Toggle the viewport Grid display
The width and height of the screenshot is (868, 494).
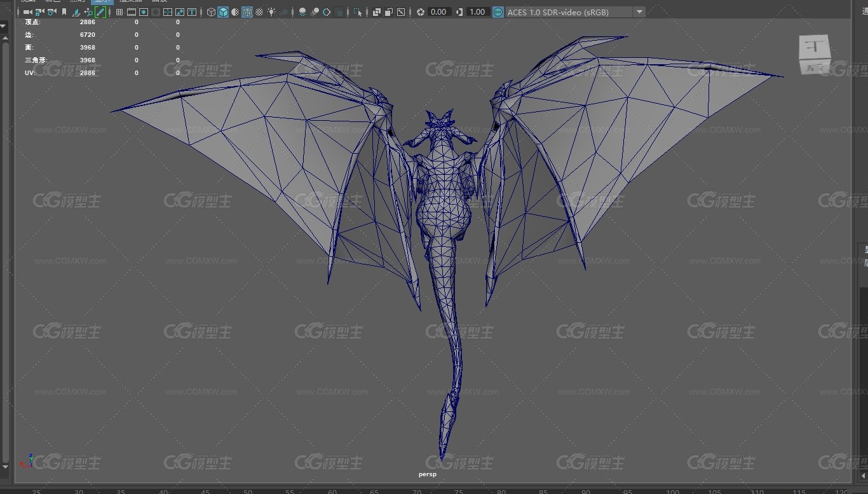point(119,12)
